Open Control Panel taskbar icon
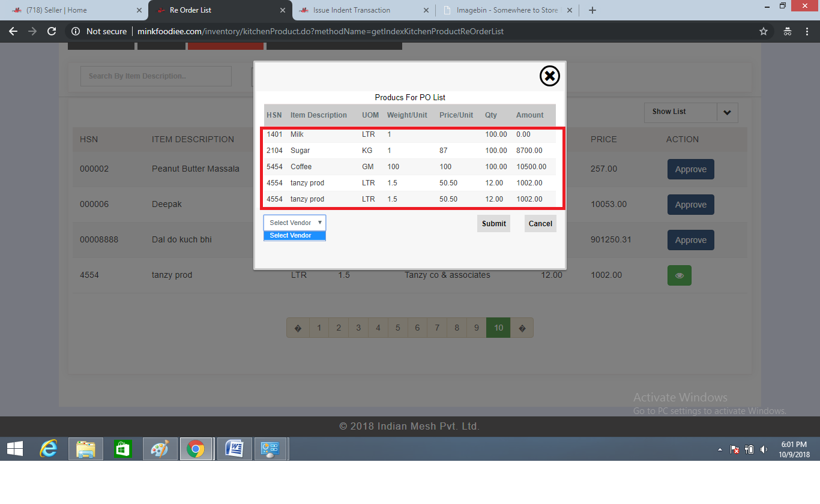 pyautogui.click(x=271, y=449)
